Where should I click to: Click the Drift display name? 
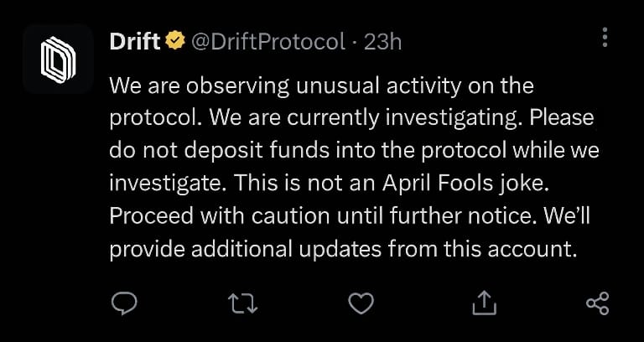(134, 41)
